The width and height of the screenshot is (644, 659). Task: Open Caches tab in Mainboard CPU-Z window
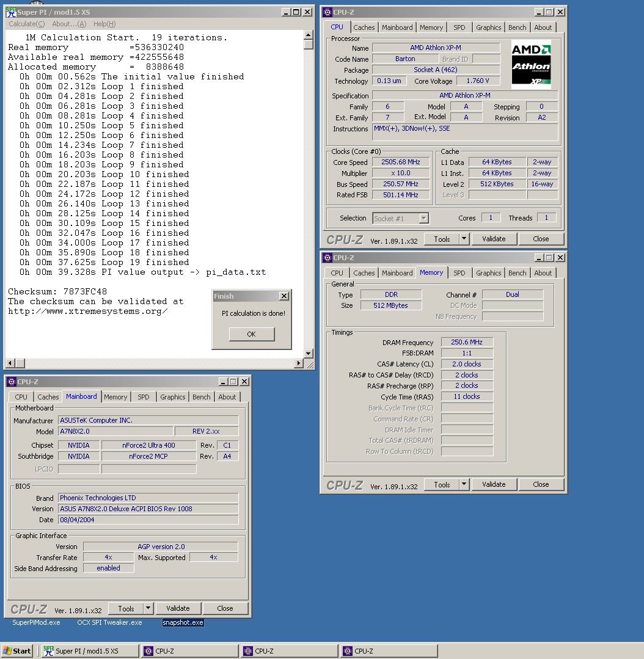[x=48, y=397]
